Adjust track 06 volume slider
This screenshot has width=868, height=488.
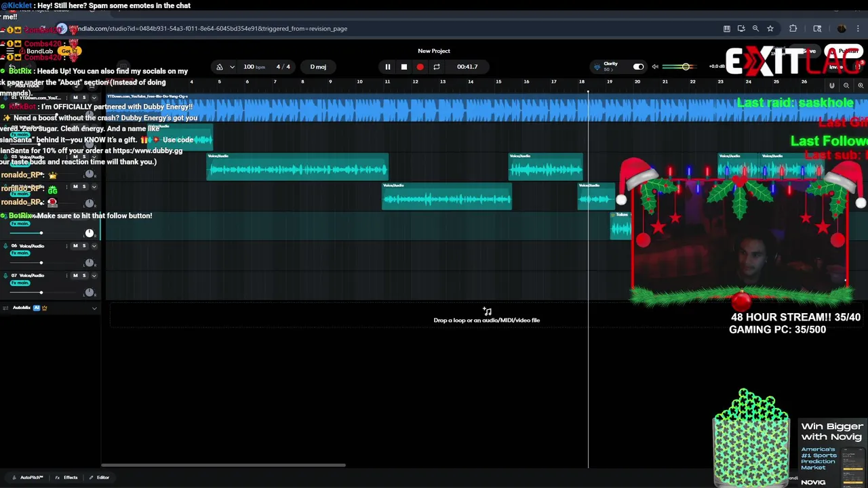41,263
